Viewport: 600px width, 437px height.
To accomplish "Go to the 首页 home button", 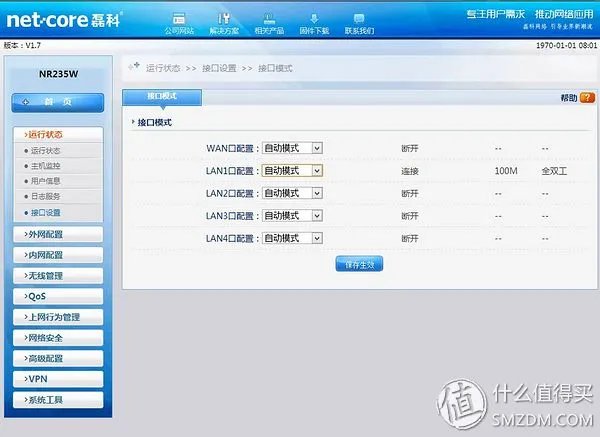I will tap(58, 102).
